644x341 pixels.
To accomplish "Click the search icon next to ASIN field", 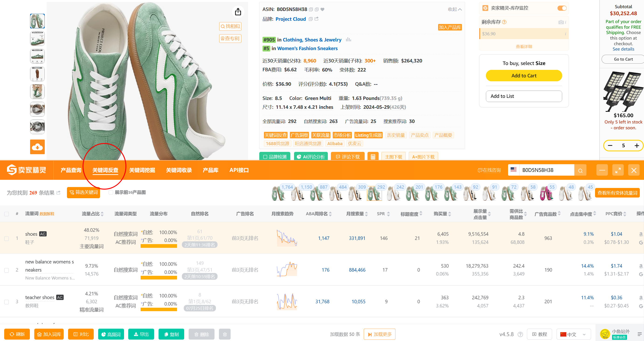I will coord(580,170).
